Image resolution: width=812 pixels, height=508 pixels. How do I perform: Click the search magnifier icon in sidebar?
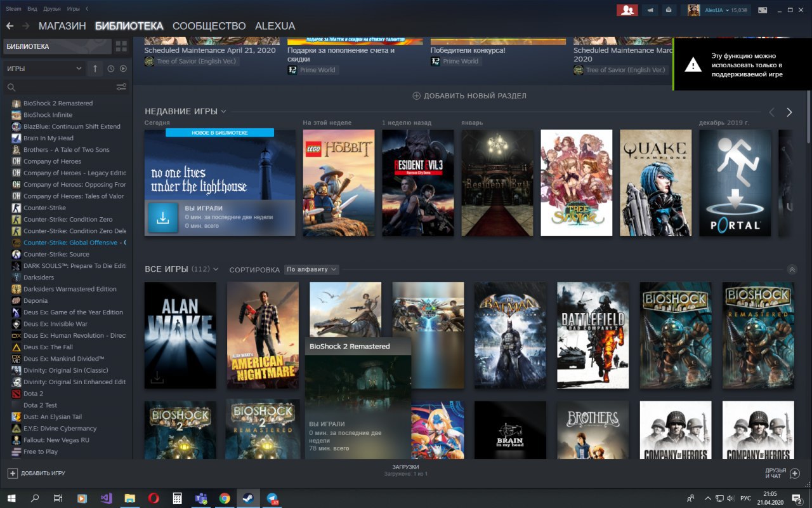[11, 88]
